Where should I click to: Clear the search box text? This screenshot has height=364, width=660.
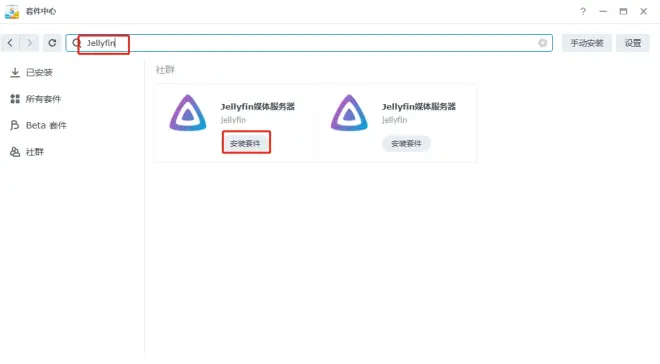click(543, 43)
